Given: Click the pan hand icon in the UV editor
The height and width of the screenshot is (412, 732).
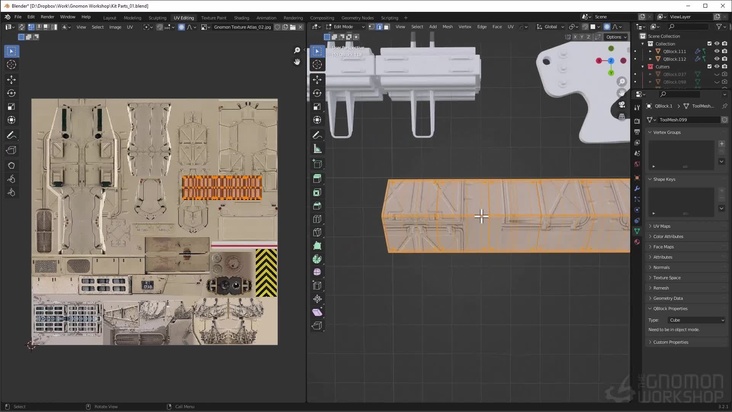Looking at the screenshot, I should [x=297, y=62].
